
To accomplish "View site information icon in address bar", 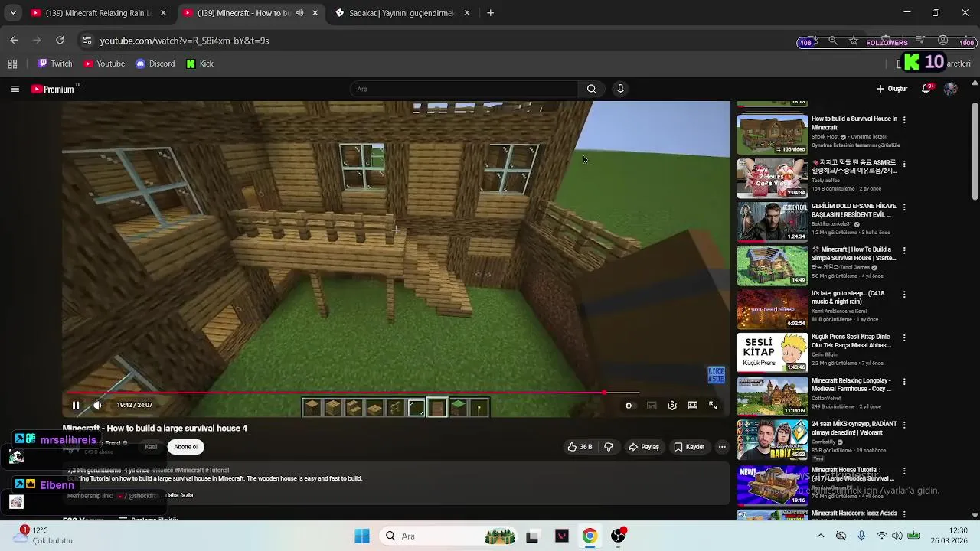I will (x=87, y=41).
